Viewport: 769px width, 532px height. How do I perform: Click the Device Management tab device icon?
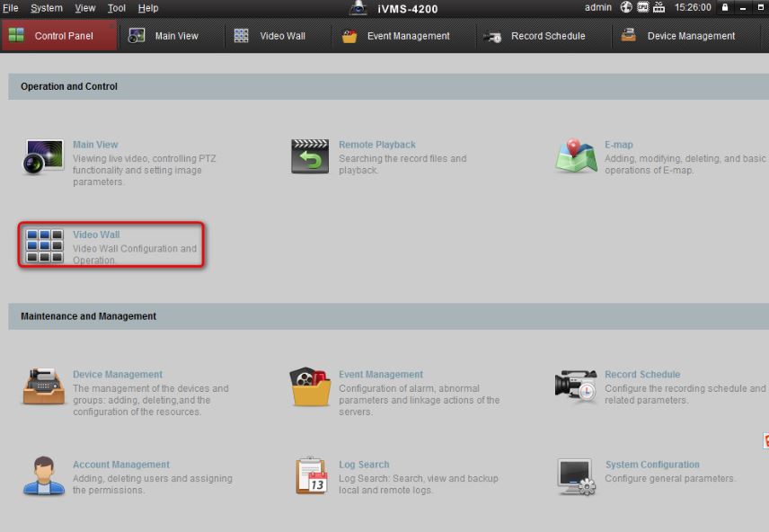(x=628, y=35)
